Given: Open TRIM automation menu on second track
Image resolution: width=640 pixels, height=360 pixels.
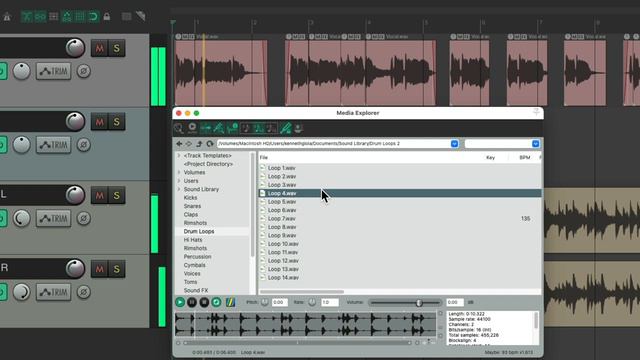Looking at the screenshot, I should point(53,145).
